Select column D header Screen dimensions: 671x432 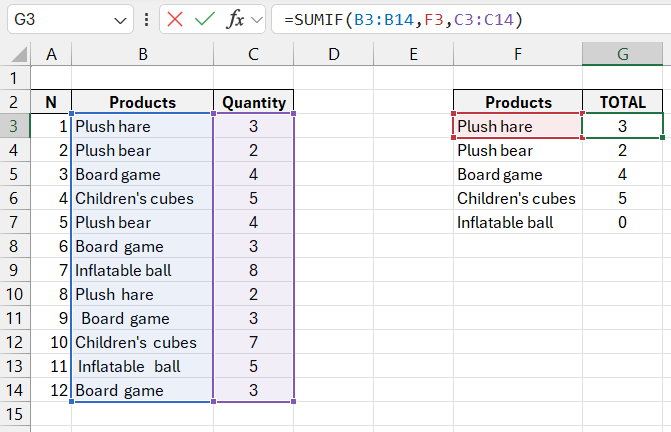point(333,55)
